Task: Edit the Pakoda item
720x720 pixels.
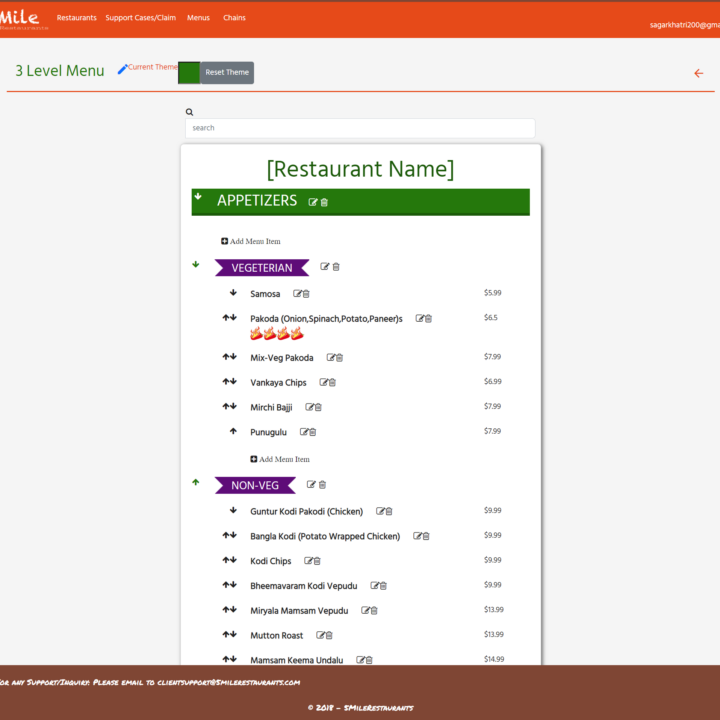Action: pos(419,318)
